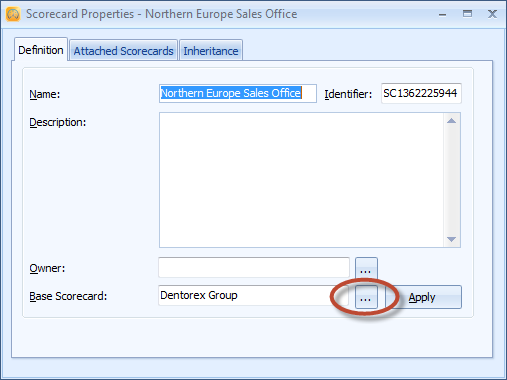Minimize the Scorecard Properties window
This screenshot has width=507, height=380.
point(442,14)
